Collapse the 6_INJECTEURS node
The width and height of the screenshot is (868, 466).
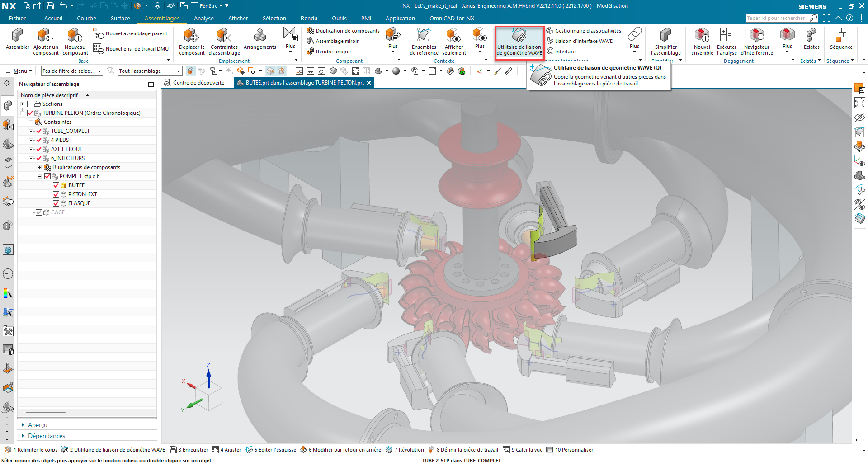tap(31, 158)
